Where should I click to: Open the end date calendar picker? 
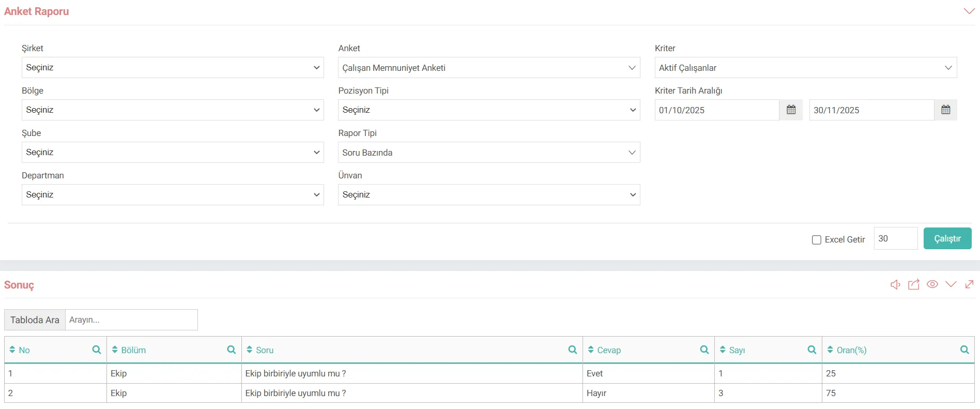[x=945, y=110]
